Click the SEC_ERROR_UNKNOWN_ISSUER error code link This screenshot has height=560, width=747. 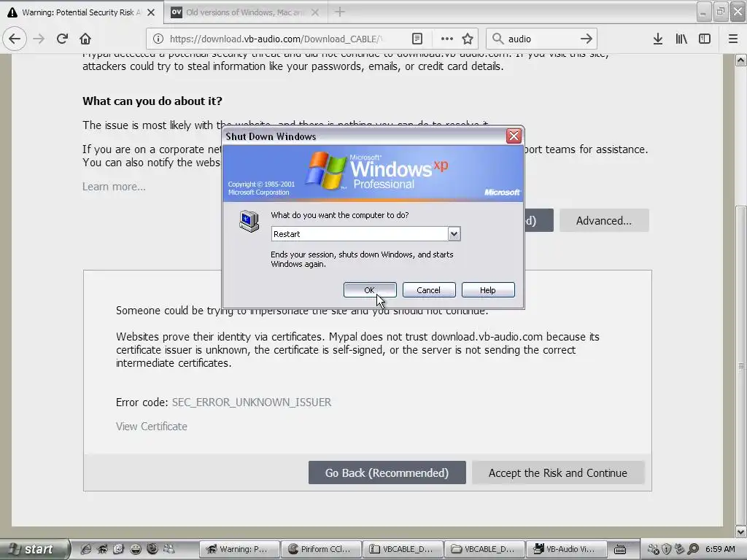pos(252,402)
